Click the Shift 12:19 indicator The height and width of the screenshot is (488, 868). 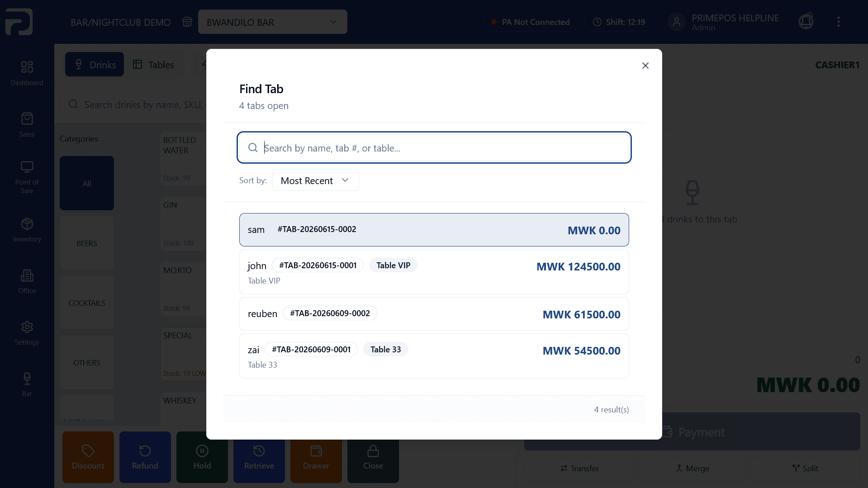point(618,22)
